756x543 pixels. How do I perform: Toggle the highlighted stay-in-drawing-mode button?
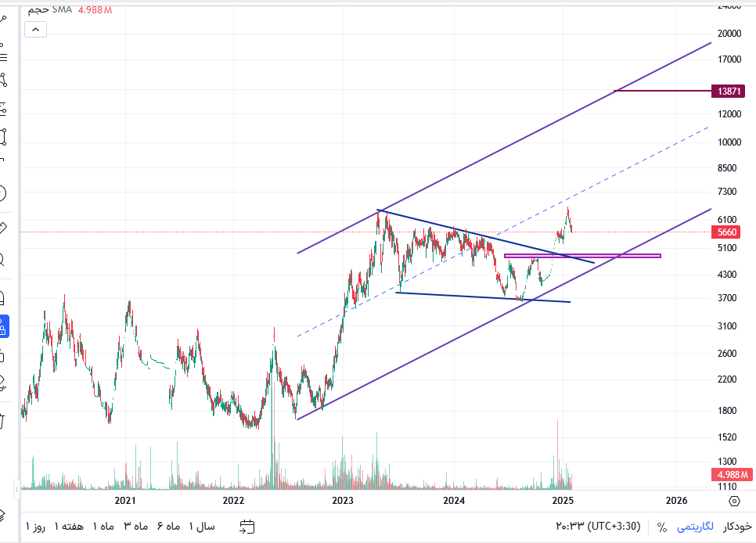(x=4, y=327)
